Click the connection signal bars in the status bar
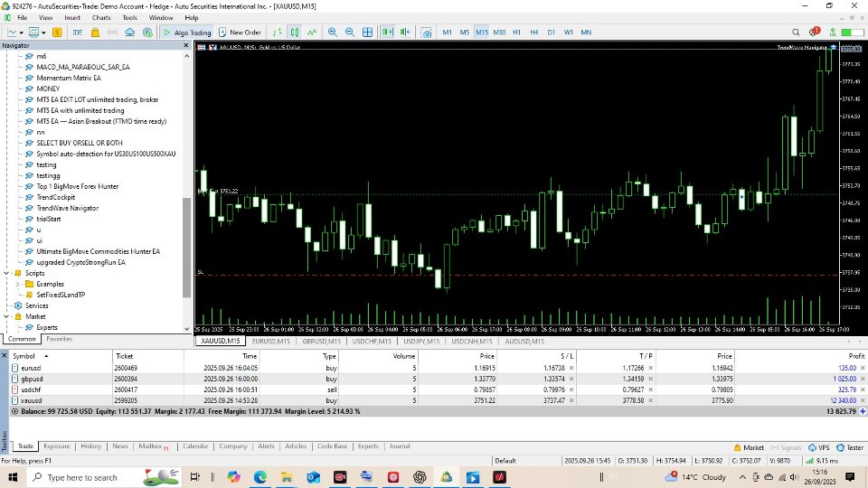 (x=810, y=460)
